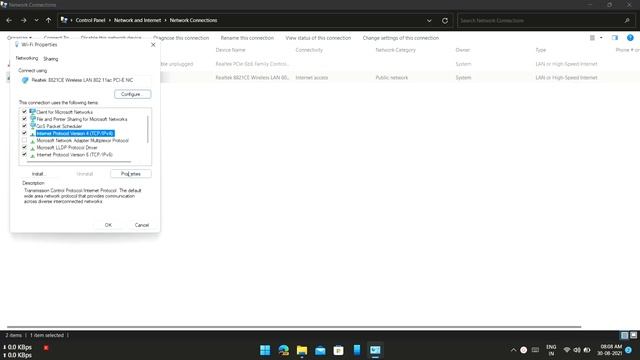Toggle File and Printer Sharing checkbox
The width and height of the screenshot is (640, 360).
pyautogui.click(x=24, y=119)
